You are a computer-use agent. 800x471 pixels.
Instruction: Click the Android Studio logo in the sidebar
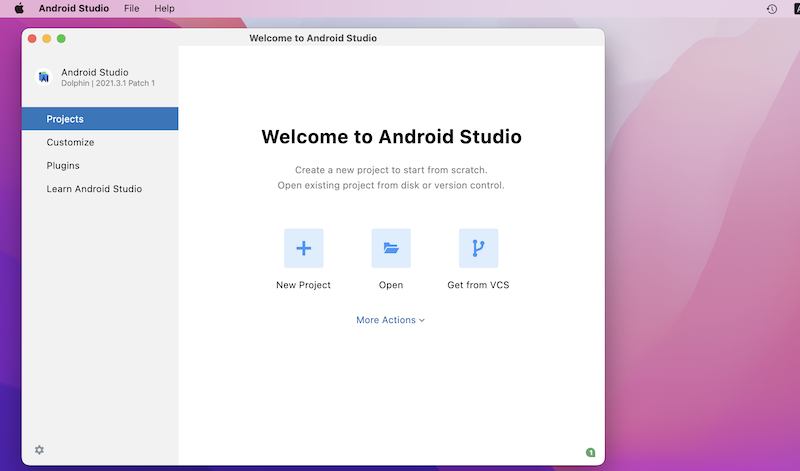tap(44, 77)
